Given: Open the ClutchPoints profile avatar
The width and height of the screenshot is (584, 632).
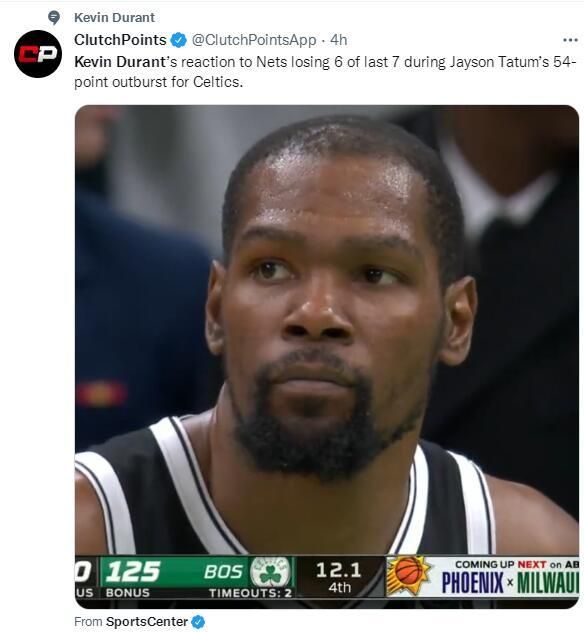Looking at the screenshot, I should (x=38, y=54).
